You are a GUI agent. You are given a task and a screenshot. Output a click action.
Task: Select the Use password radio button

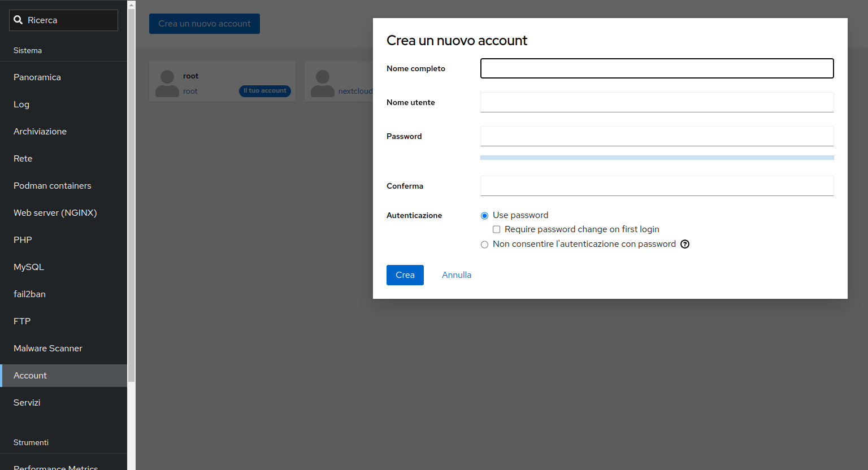coord(484,216)
